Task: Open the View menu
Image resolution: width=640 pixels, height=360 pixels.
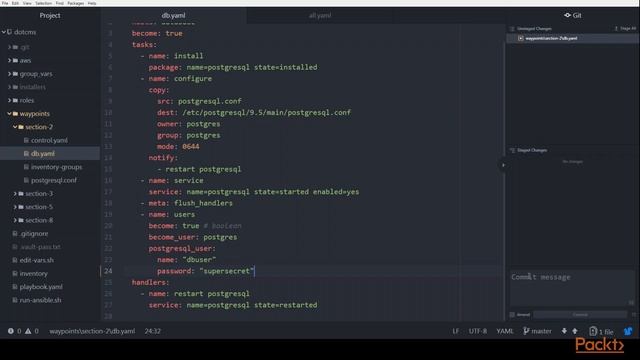Action: (27, 3)
